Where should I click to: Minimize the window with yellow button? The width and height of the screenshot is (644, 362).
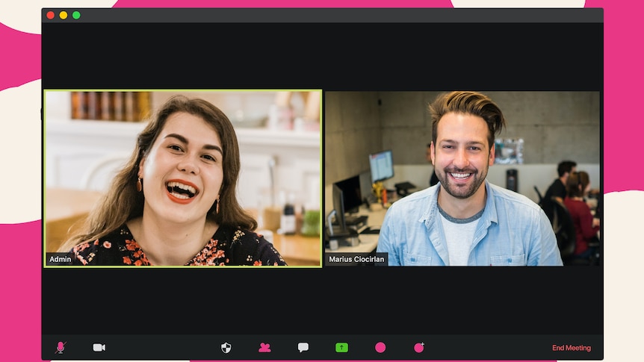pos(64,15)
